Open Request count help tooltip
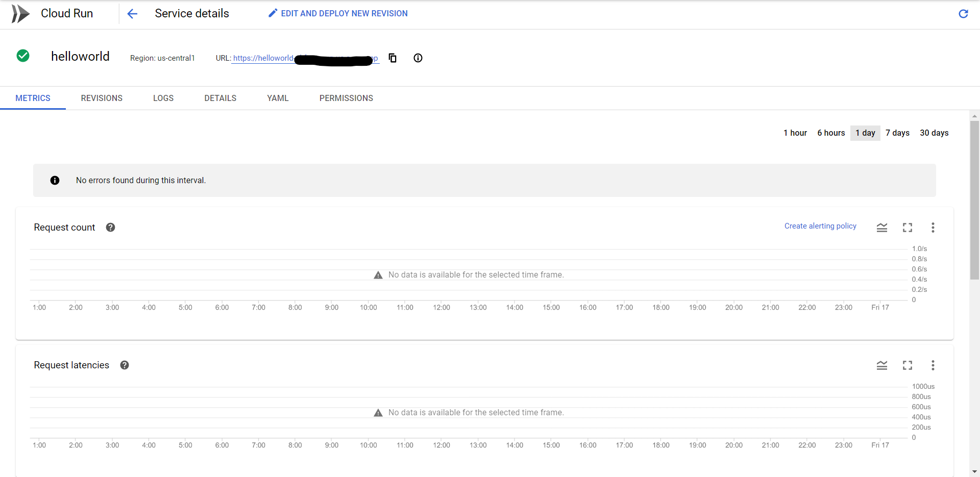 110,228
